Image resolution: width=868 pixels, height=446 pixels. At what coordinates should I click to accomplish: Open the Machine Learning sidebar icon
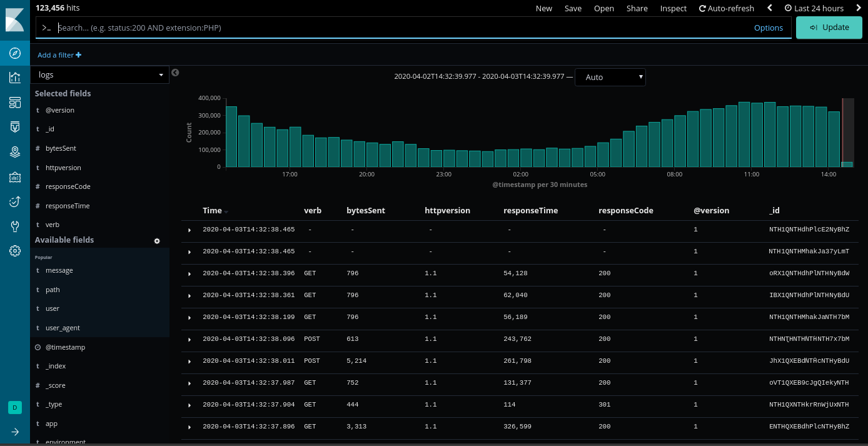click(x=15, y=176)
